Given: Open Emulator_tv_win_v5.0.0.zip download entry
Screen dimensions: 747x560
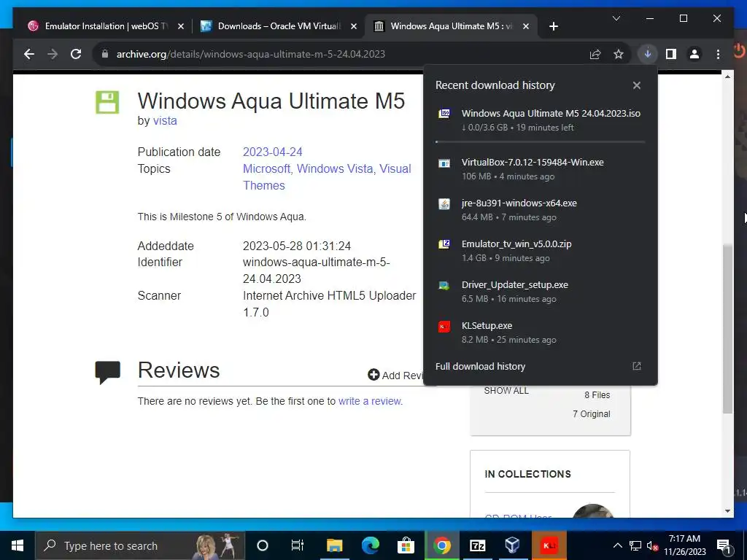Looking at the screenshot, I should 541,251.
